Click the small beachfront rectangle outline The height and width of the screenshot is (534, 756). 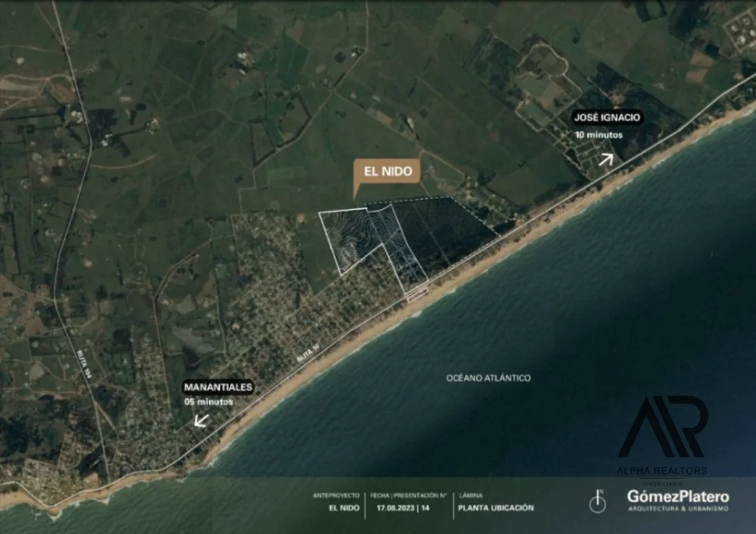(x=416, y=293)
